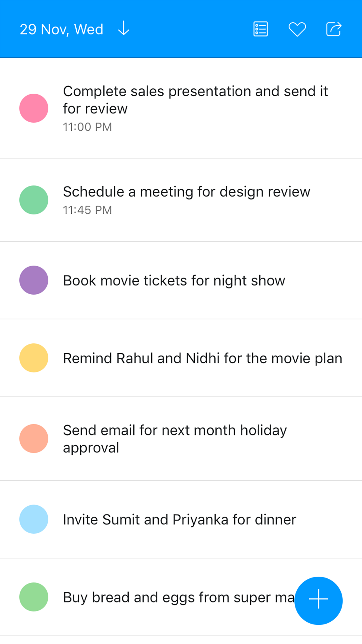This screenshot has height=644, width=362.
Task: Open Schedule a meeting for design review
Action: [x=187, y=192]
